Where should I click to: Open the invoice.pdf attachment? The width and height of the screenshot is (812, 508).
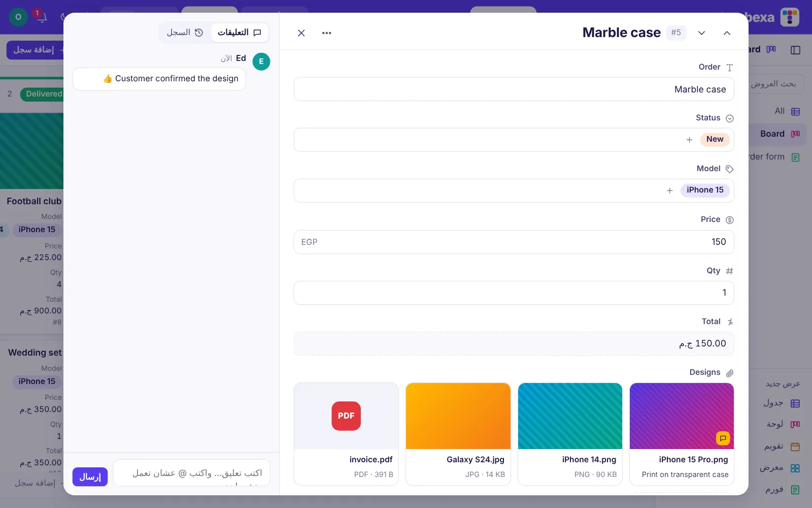[x=346, y=433]
